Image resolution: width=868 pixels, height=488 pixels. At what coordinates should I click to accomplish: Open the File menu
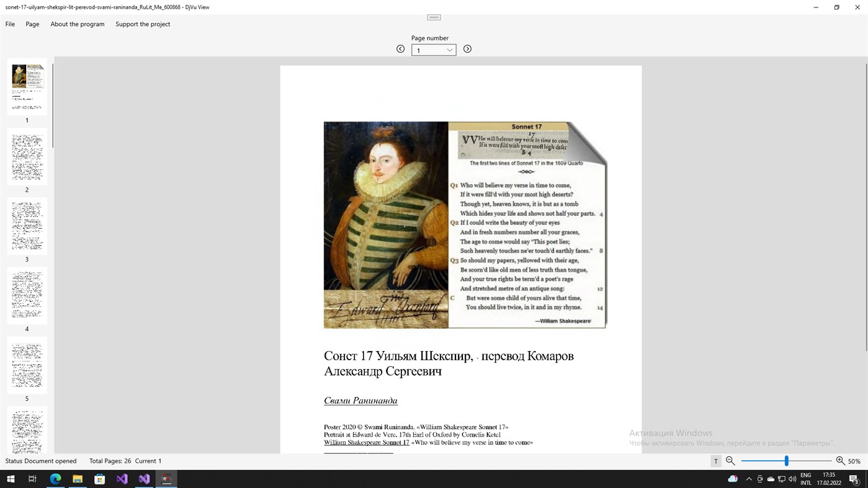10,24
